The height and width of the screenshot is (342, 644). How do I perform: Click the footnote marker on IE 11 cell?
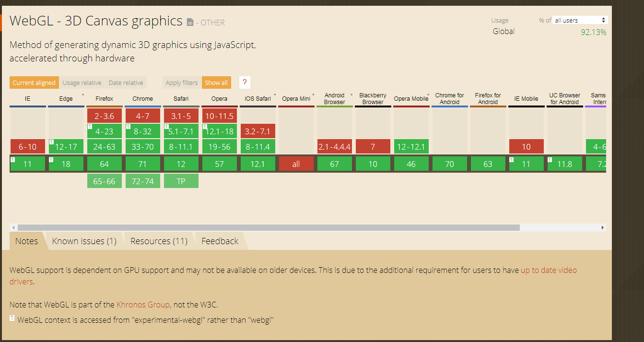(12, 159)
